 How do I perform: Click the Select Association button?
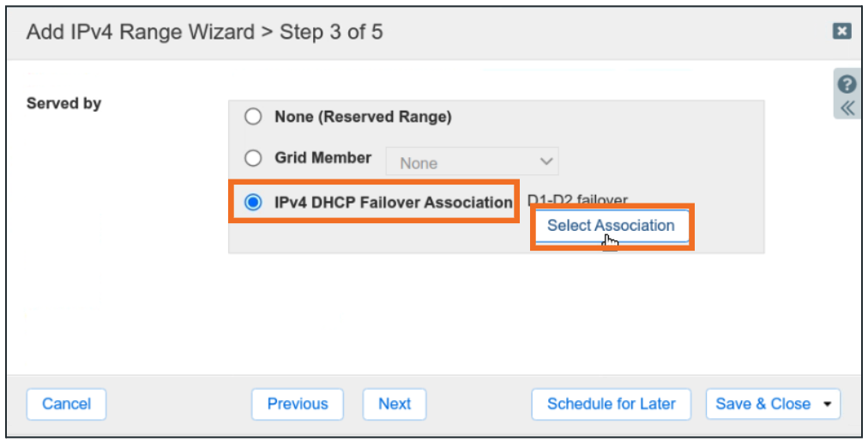611,226
